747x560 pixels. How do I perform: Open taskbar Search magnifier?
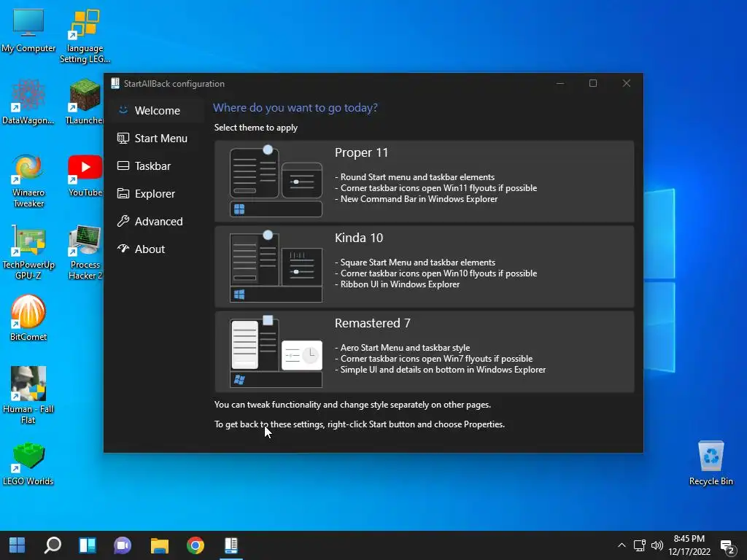point(53,545)
